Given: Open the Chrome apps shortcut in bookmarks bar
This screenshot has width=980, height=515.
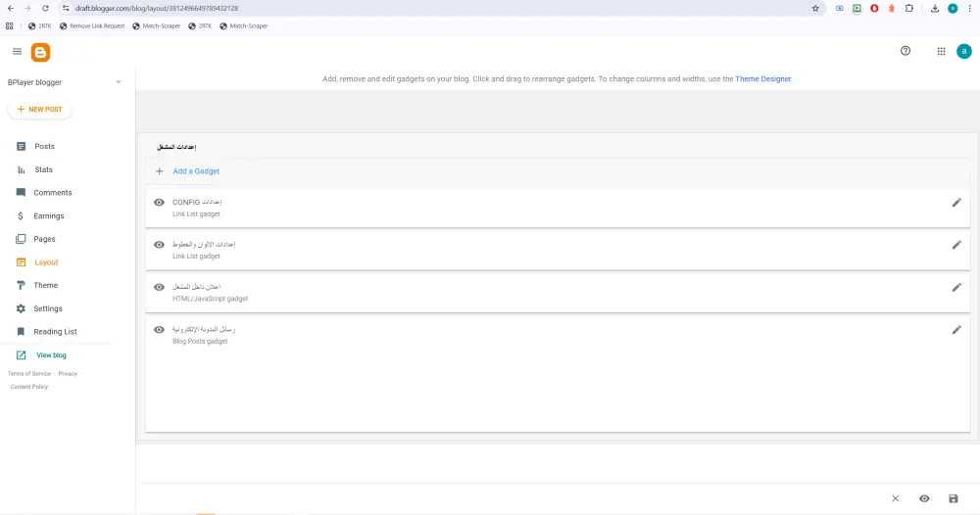Looking at the screenshot, I should click(10, 26).
